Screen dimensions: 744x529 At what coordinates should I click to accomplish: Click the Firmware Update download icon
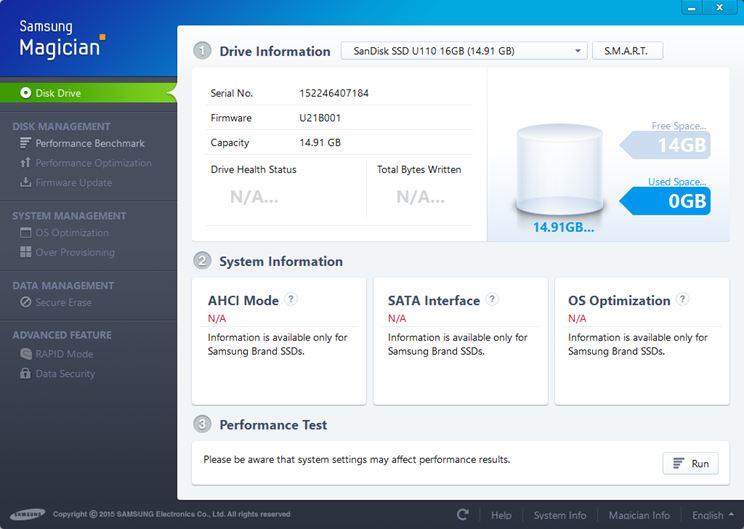point(26,183)
